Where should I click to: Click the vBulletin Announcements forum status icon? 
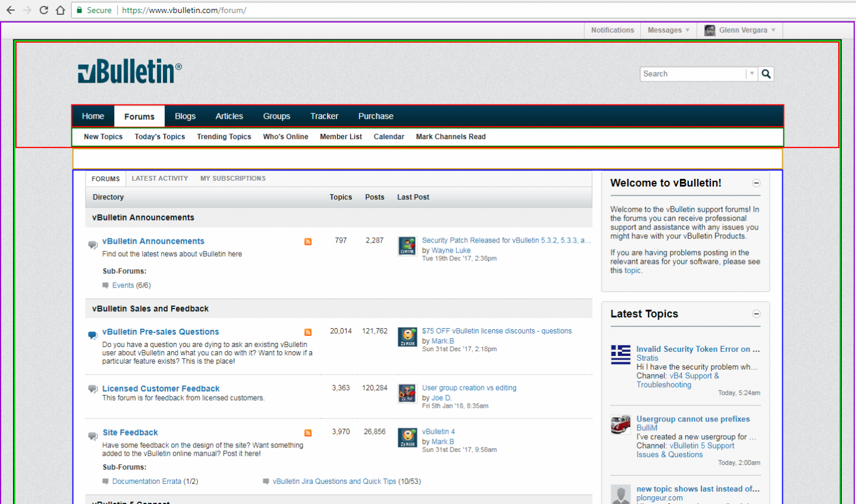coord(93,245)
